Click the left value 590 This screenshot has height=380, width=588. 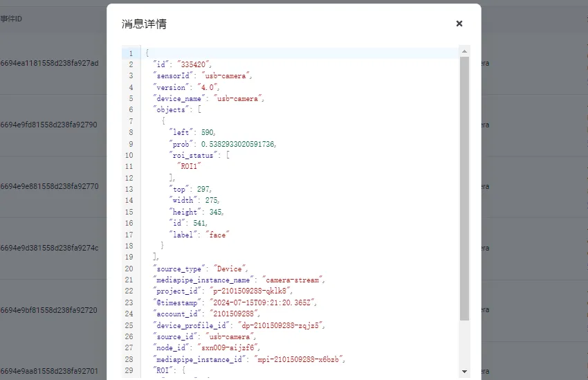(208, 132)
